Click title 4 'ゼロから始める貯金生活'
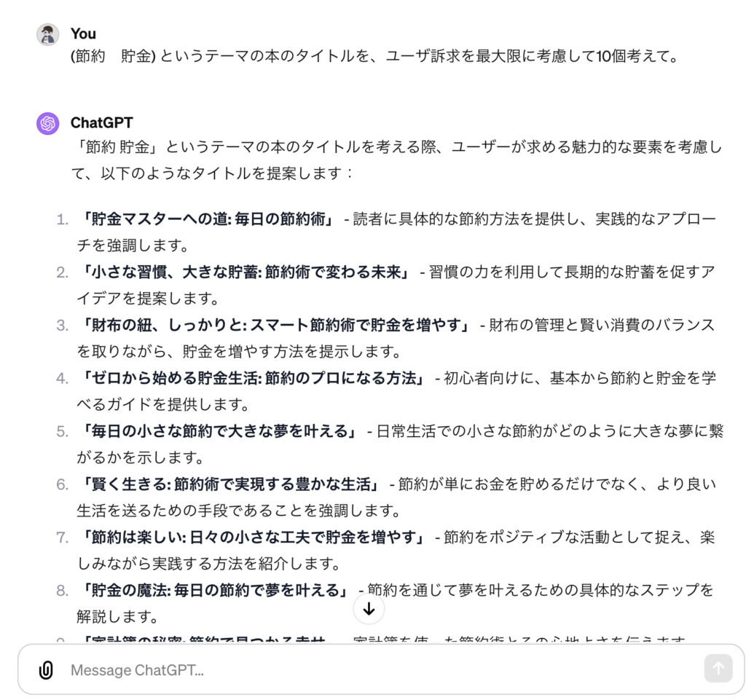746x700 pixels. coord(253,378)
